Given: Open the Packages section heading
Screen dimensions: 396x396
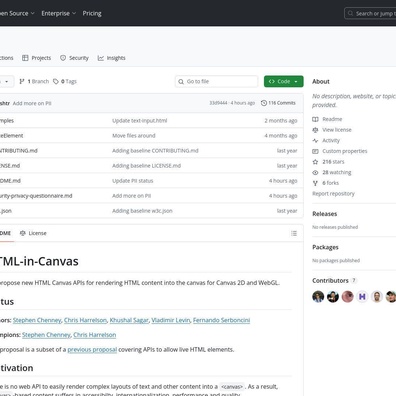Looking at the screenshot, I should pos(325,247).
